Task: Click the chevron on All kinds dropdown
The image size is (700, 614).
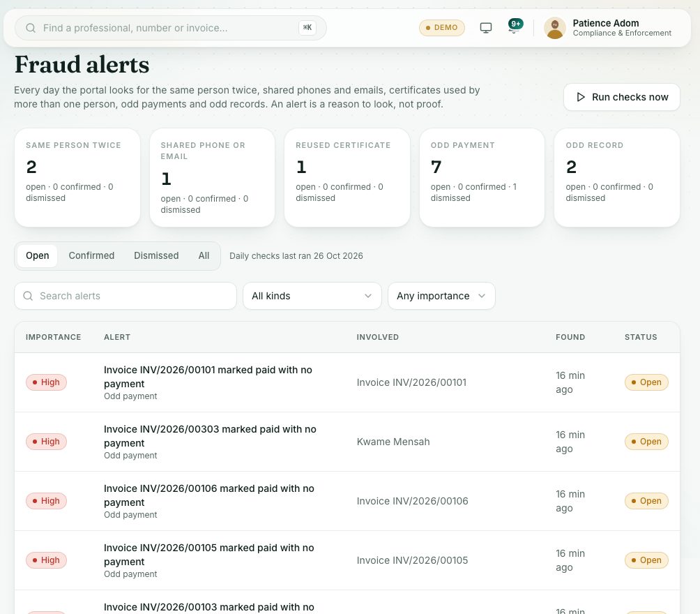Action: tap(368, 296)
